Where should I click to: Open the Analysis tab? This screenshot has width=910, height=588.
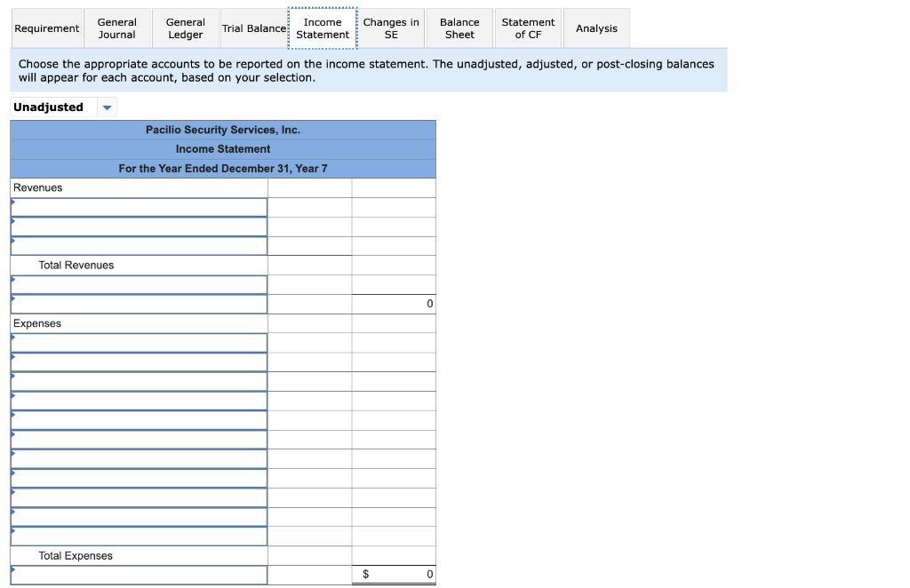pyautogui.click(x=595, y=28)
